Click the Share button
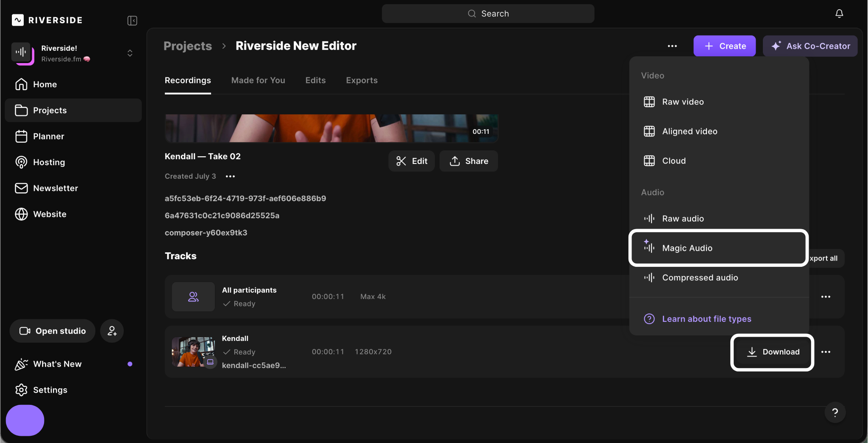This screenshot has width=868, height=443. coord(469,161)
